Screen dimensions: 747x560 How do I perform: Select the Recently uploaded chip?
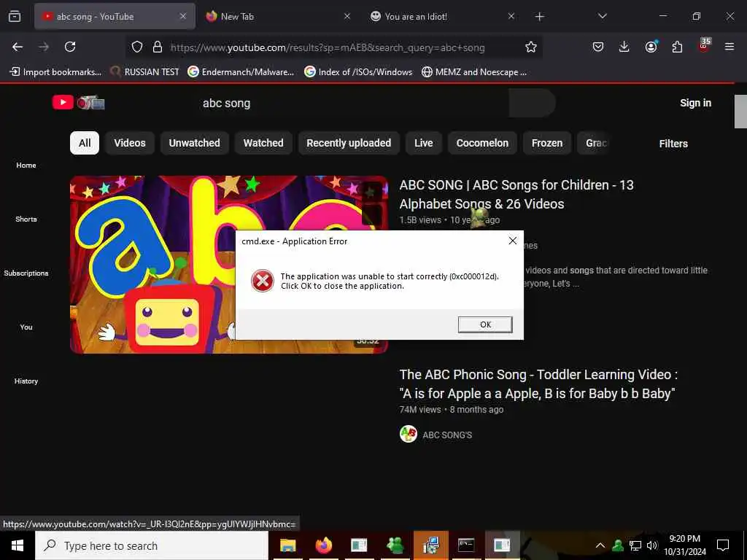pos(349,143)
